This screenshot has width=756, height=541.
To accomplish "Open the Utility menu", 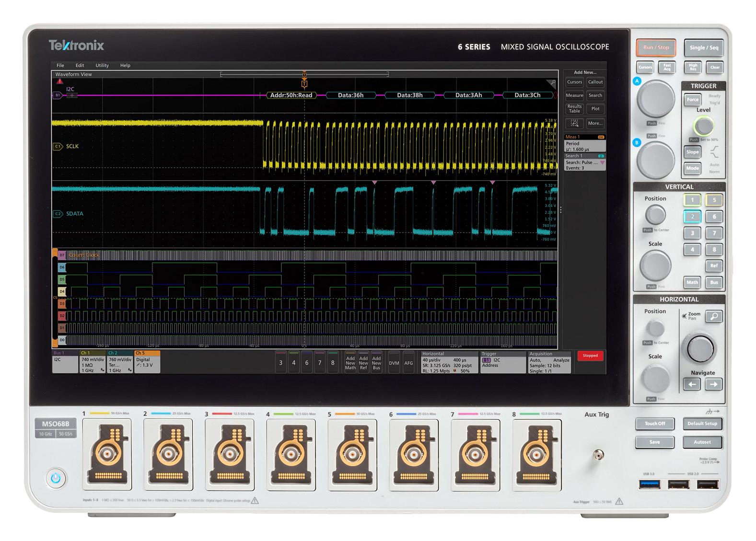I will coord(102,65).
